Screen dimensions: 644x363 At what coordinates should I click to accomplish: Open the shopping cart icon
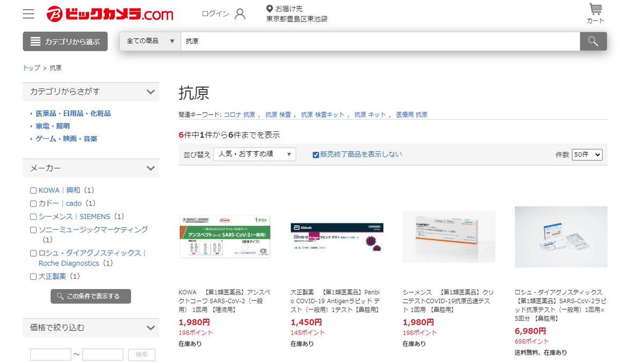pyautogui.click(x=595, y=10)
